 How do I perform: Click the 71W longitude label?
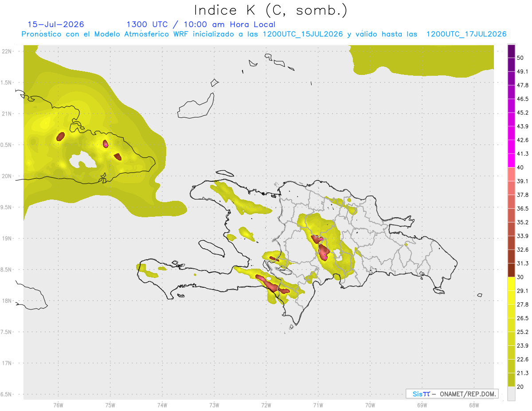click(318, 405)
